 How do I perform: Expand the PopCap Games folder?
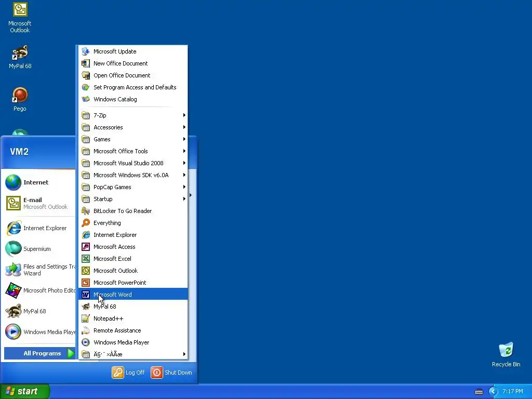[132, 187]
